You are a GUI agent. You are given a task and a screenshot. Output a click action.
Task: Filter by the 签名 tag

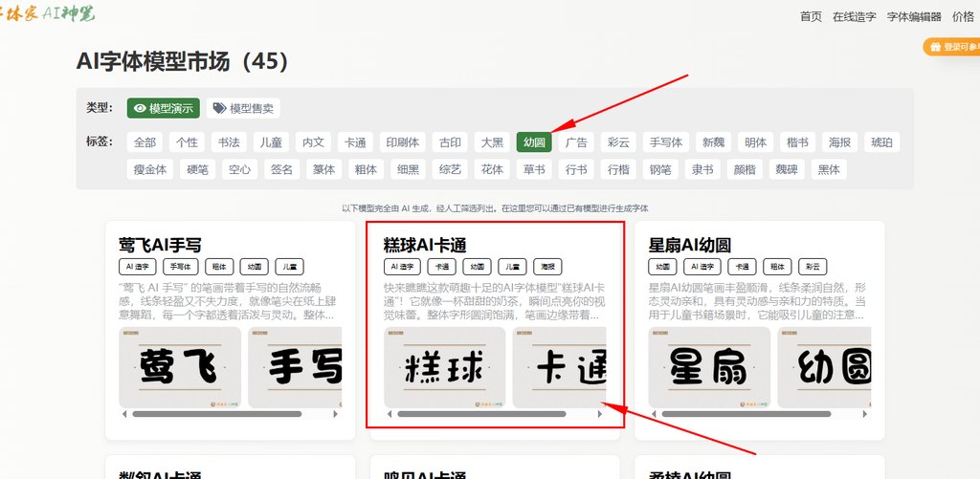coord(282,169)
